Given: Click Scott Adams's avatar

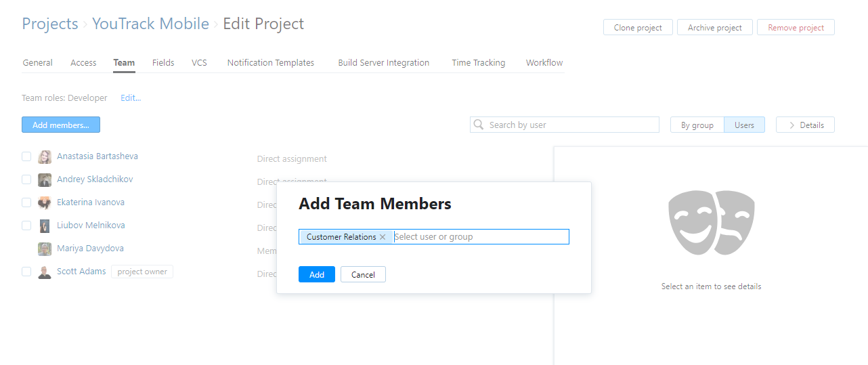Looking at the screenshot, I should pos(45,272).
